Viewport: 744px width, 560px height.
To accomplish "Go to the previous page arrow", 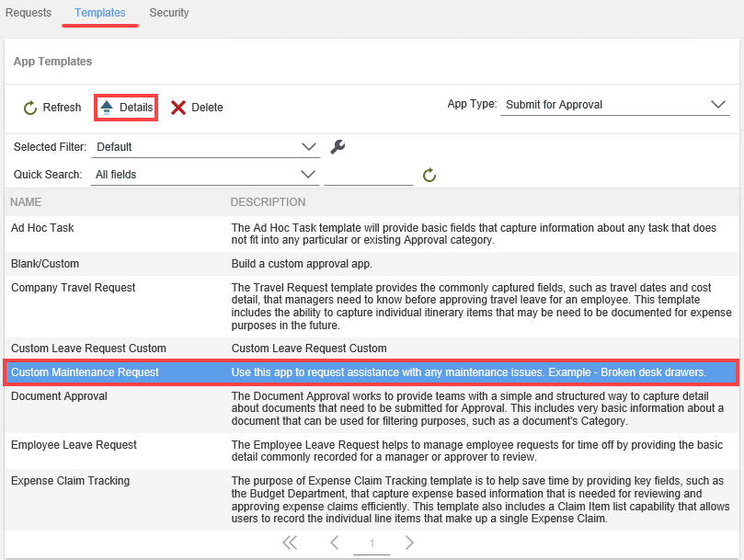I will point(335,543).
